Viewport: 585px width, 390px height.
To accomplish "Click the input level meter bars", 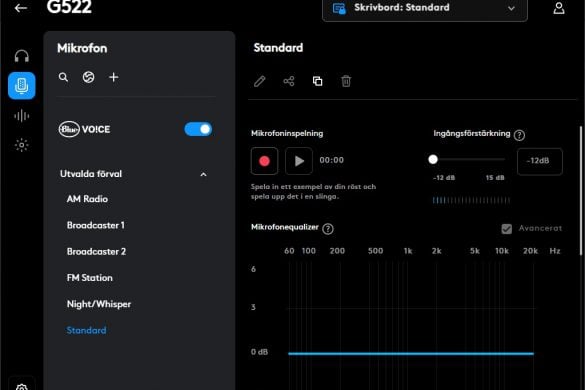I will (471, 200).
